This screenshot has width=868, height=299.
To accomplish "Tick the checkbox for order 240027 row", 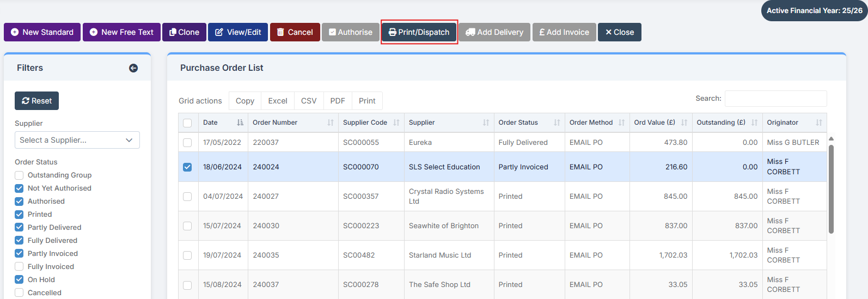I will point(187,197).
